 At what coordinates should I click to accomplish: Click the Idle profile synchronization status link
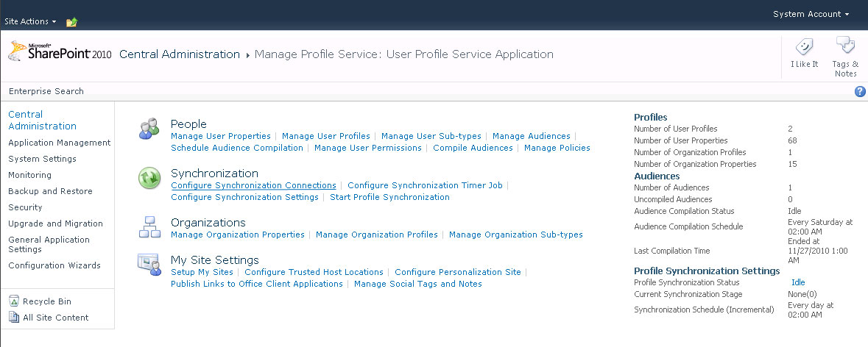(x=798, y=282)
